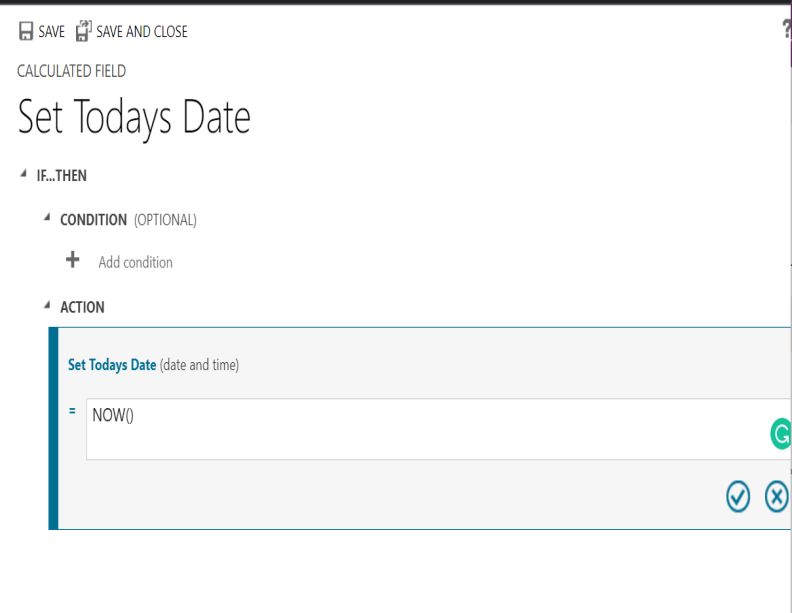Image resolution: width=792 pixels, height=613 pixels.
Task: Click the large Set Todays Date title
Action: 134,119
